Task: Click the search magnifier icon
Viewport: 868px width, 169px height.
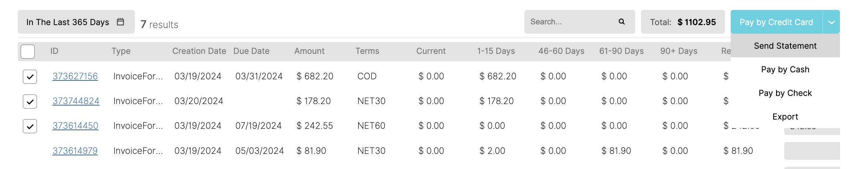Action: tap(621, 22)
